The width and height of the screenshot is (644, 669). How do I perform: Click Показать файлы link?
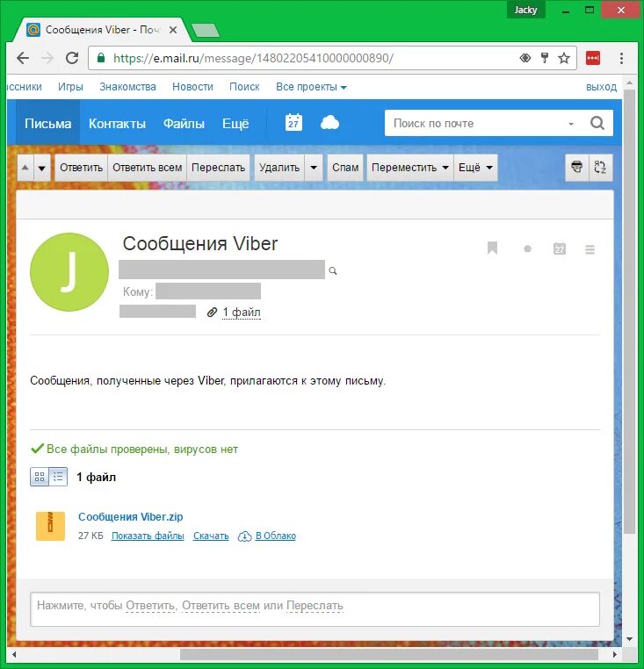click(148, 536)
